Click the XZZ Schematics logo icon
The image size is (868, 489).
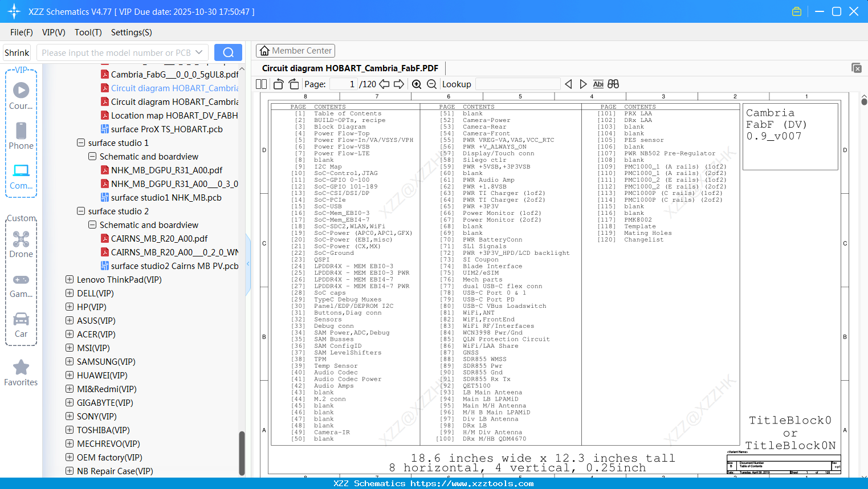pyautogui.click(x=14, y=11)
